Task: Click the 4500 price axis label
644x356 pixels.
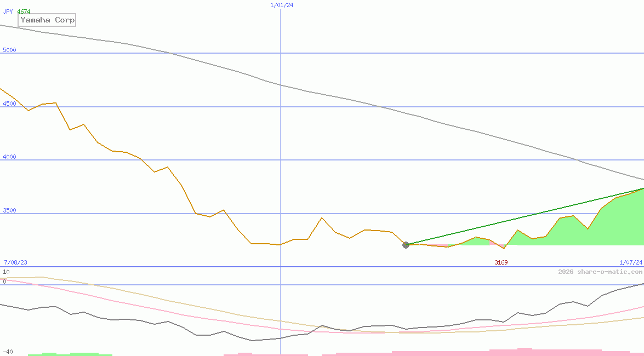Action: (x=9, y=104)
